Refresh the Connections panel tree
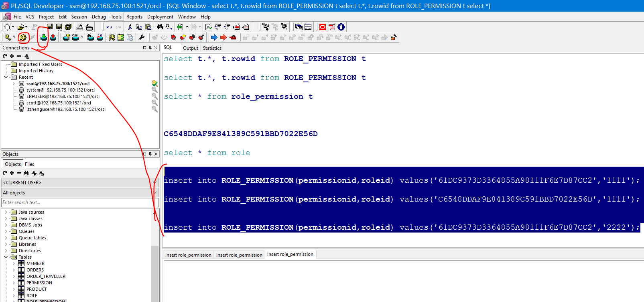Image resolution: width=644 pixels, height=302 pixels. [x=5, y=56]
